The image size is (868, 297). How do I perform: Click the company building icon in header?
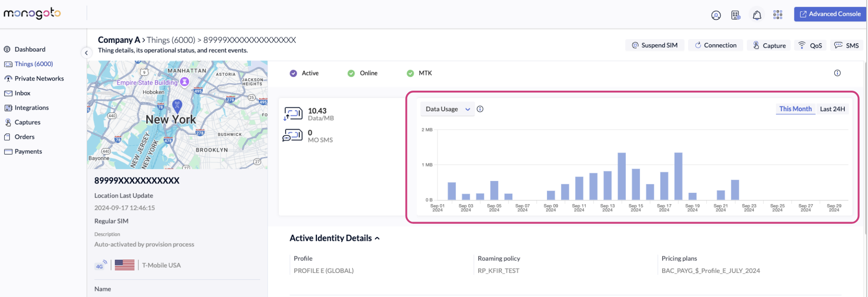[x=736, y=15]
